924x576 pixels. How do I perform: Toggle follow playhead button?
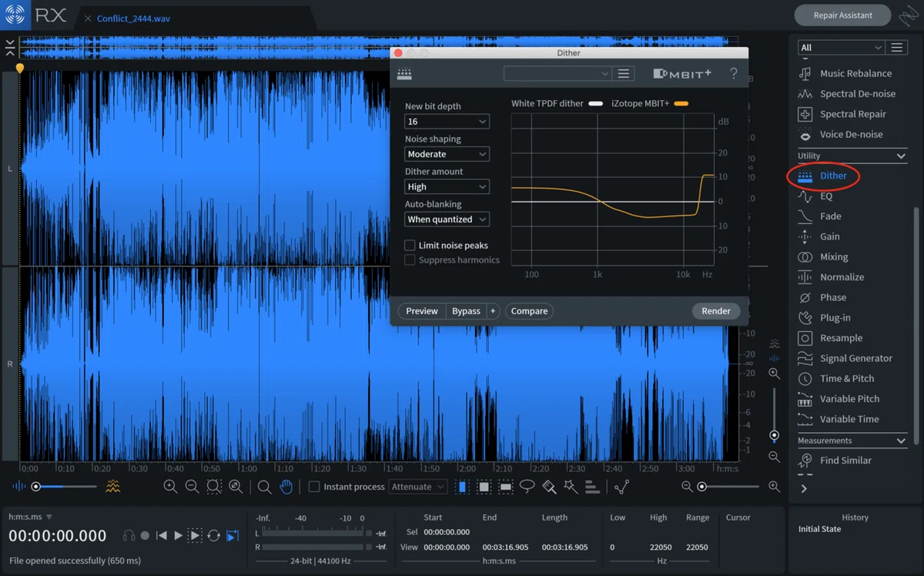point(233,535)
